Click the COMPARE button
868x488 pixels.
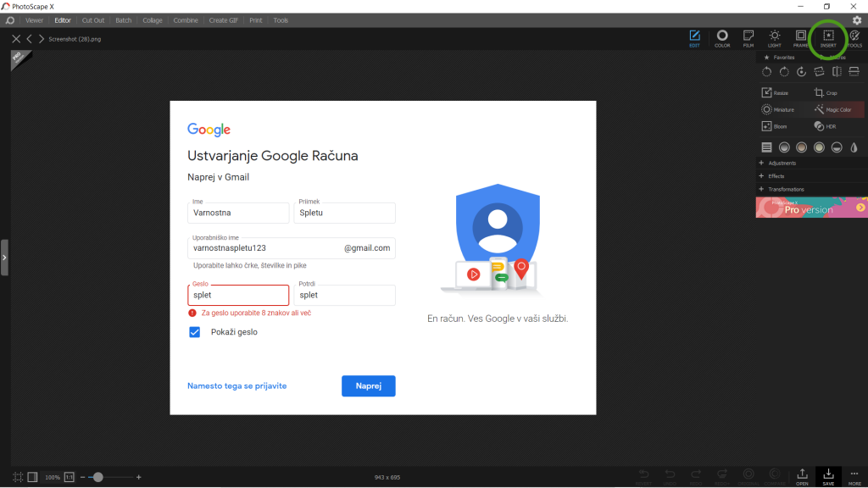click(775, 476)
